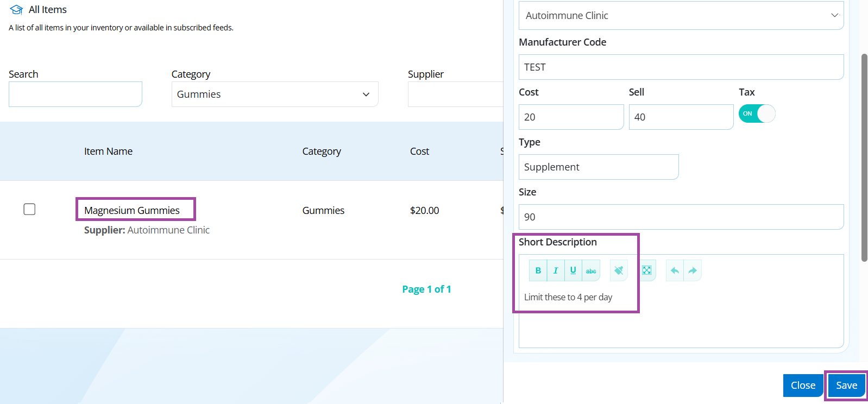Click the All Items page heading
The width and height of the screenshot is (868, 404).
[48, 10]
